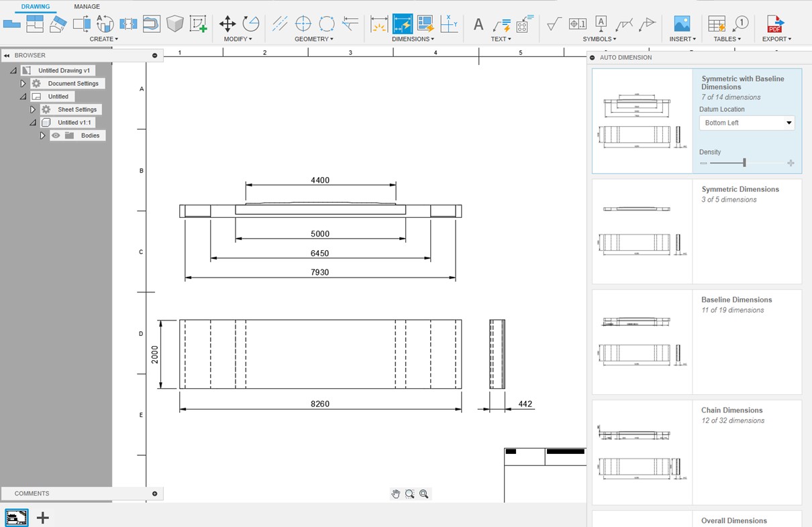Select the Surface Texture symbol tool

(x=554, y=24)
